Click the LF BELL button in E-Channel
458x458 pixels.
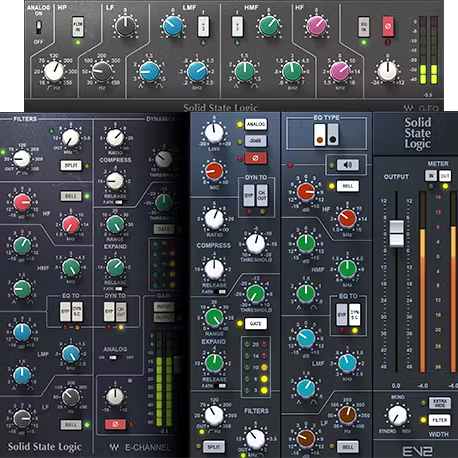[x=71, y=425]
